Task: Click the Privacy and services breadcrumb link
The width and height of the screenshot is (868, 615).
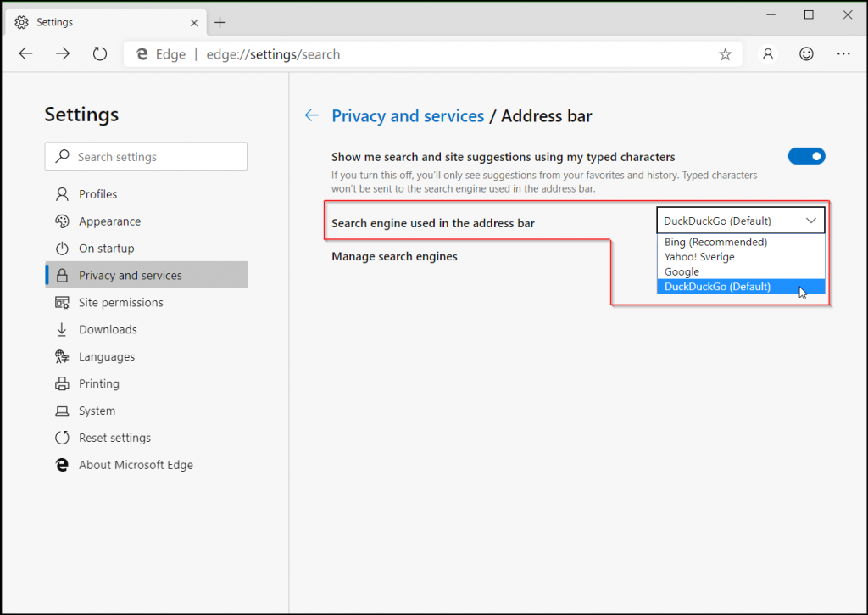Action: (x=408, y=115)
